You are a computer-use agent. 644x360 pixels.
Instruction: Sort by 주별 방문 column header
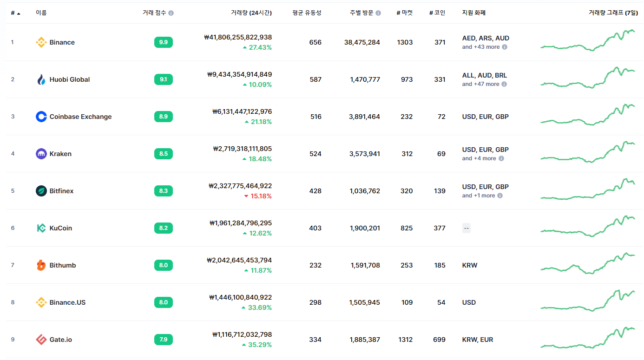coord(361,13)
